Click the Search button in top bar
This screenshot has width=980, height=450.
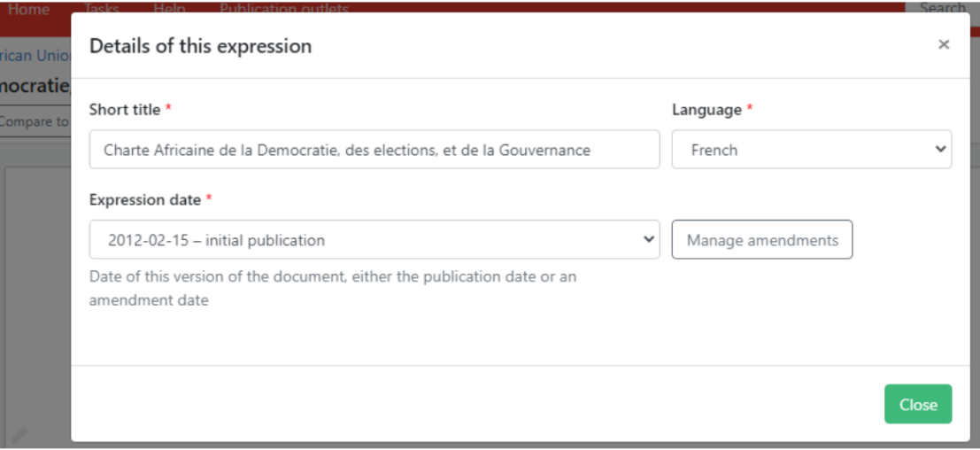pyautogui.click(x=942, y=8)
